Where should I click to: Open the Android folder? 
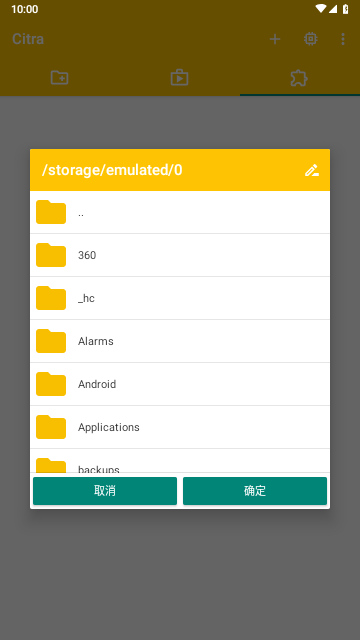[x=180, y=384]
